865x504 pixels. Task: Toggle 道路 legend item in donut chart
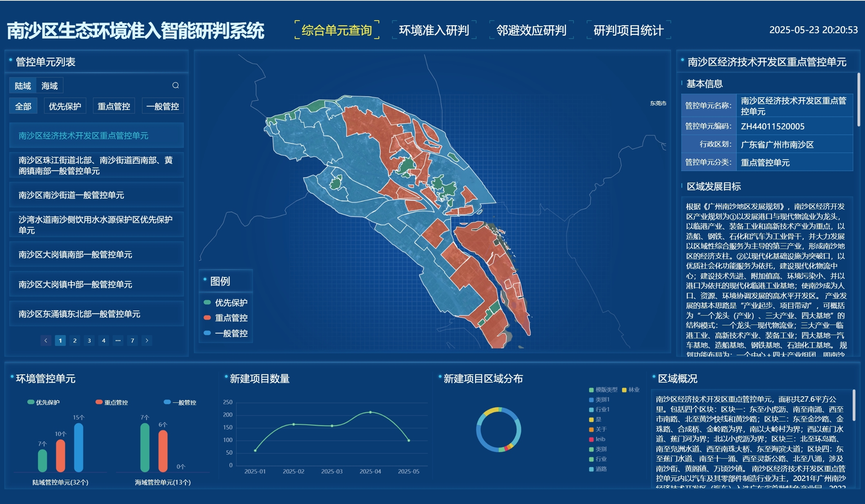point(598,469)
